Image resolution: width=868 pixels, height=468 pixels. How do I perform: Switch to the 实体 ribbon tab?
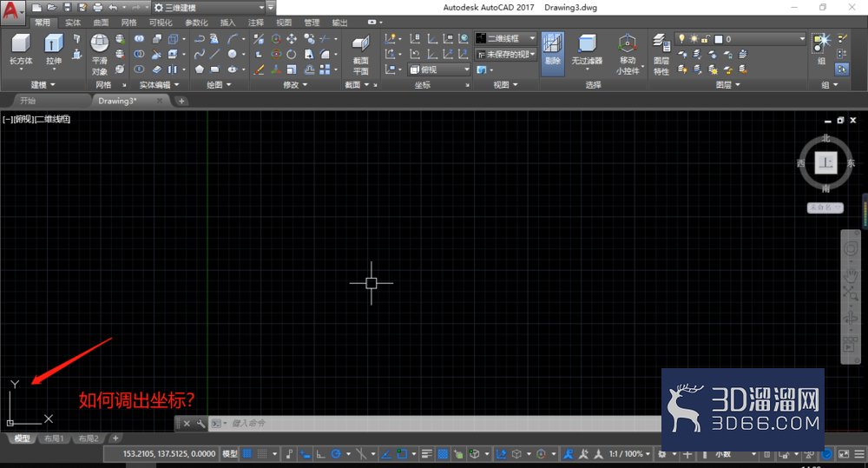tap(73, 23)
